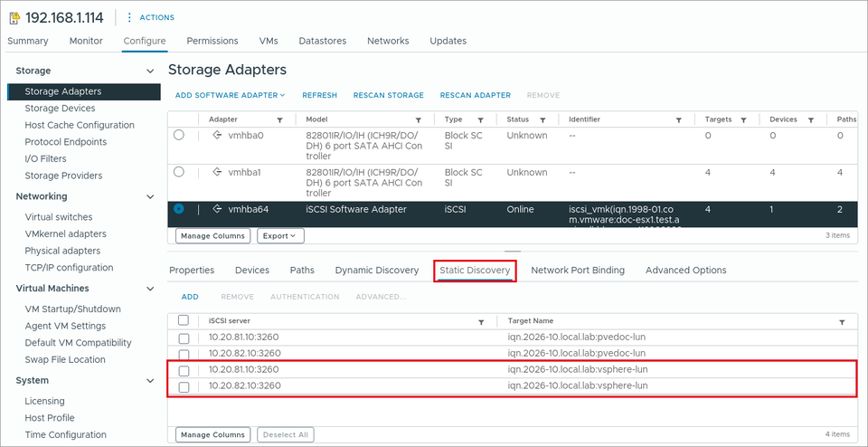Image resolution: width=868 pixels, height=447 pixels.
Task: Collapse the Networking section
Action: pyautogui.click(x=149, y=196)
